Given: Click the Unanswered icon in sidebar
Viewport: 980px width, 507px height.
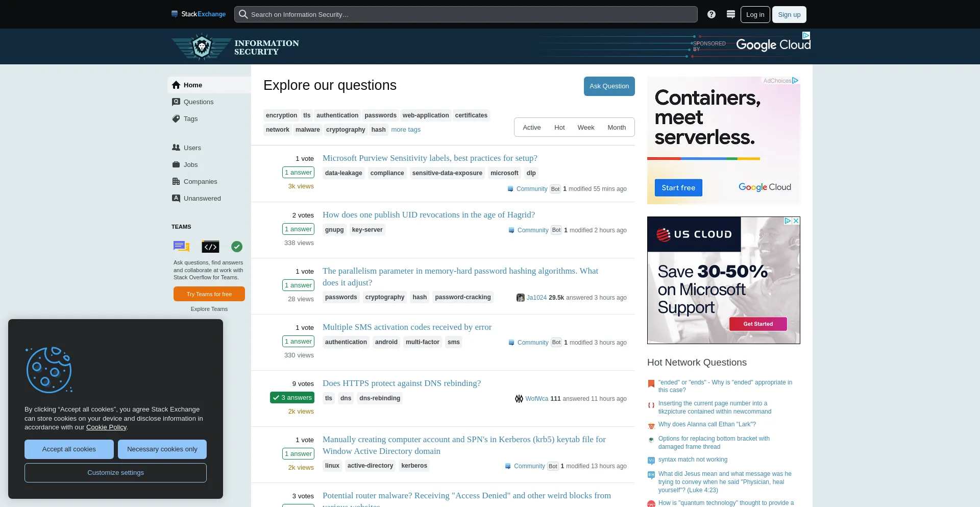Looking at the screenshot, I should click(176, 198).
